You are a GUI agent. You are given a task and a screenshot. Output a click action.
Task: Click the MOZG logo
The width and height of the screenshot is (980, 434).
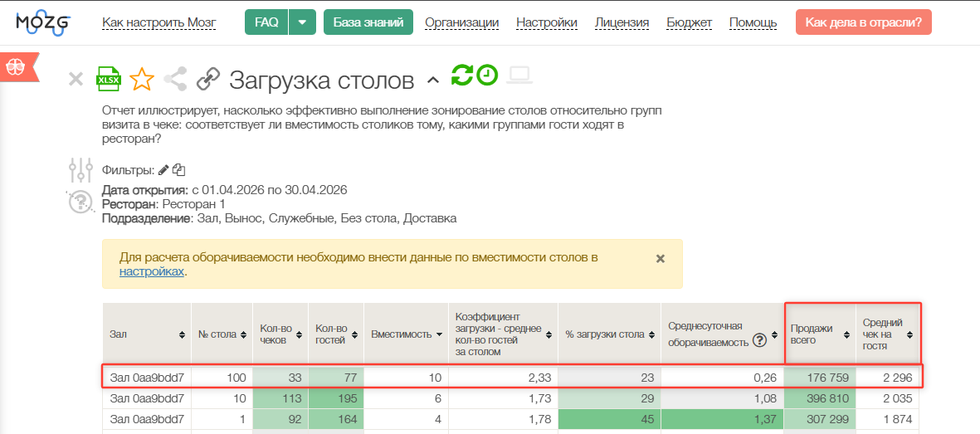[43, 24]
